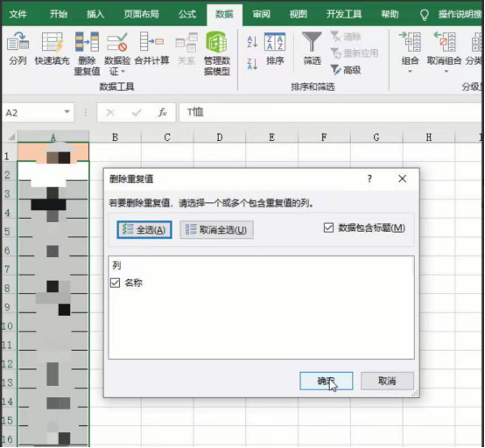485x448 pixels.
Task: Switch to the 开始 tab
Action: [58, 14]
